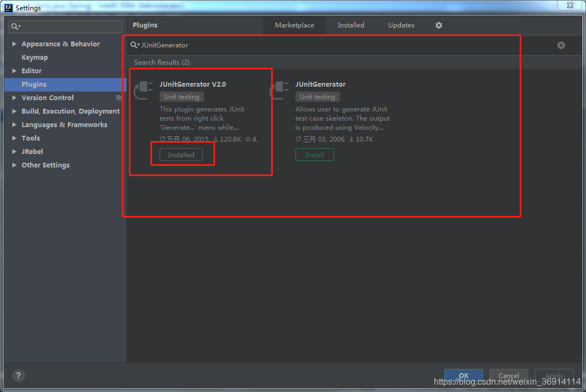Focus the settings search field
The height and width of the screenshot is (392, 586).
[65, 26]
